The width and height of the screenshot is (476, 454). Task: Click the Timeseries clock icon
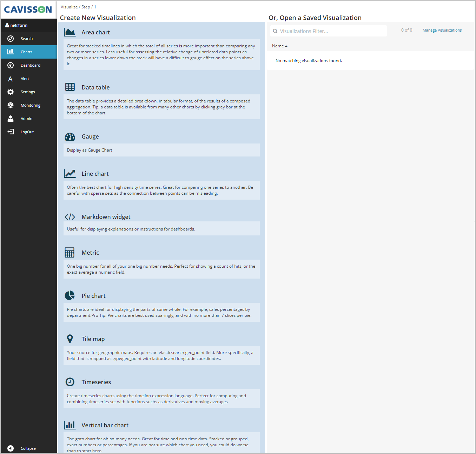pyautogui.click(x=70, y=382)
